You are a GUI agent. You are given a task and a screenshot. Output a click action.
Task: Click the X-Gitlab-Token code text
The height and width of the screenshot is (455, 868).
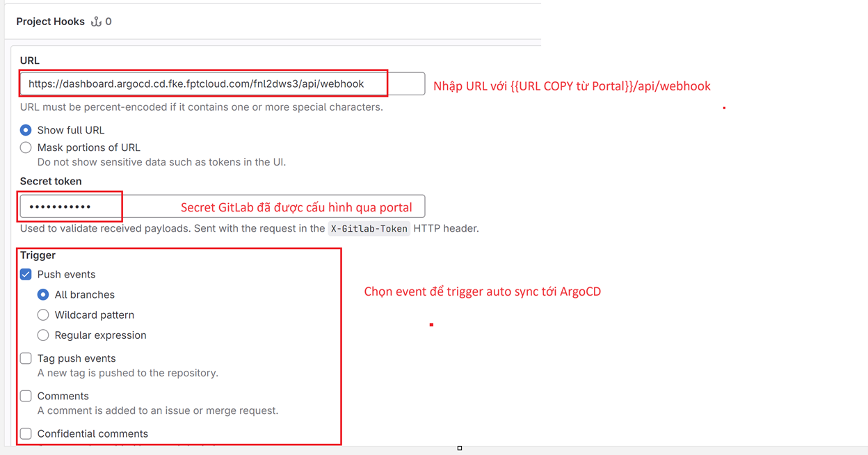pyautogui.click(x=369, y=229)
